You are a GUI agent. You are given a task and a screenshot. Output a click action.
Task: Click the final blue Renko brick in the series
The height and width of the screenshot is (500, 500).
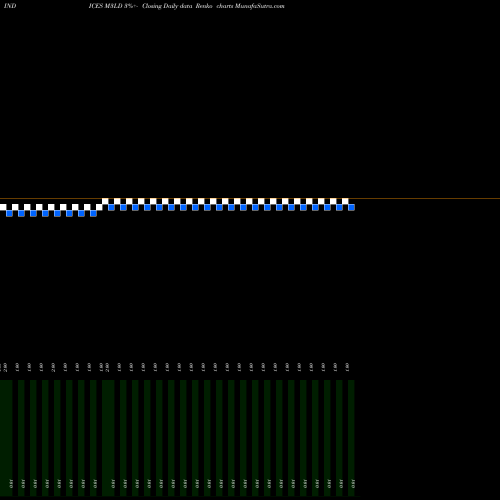click(351, 207)
